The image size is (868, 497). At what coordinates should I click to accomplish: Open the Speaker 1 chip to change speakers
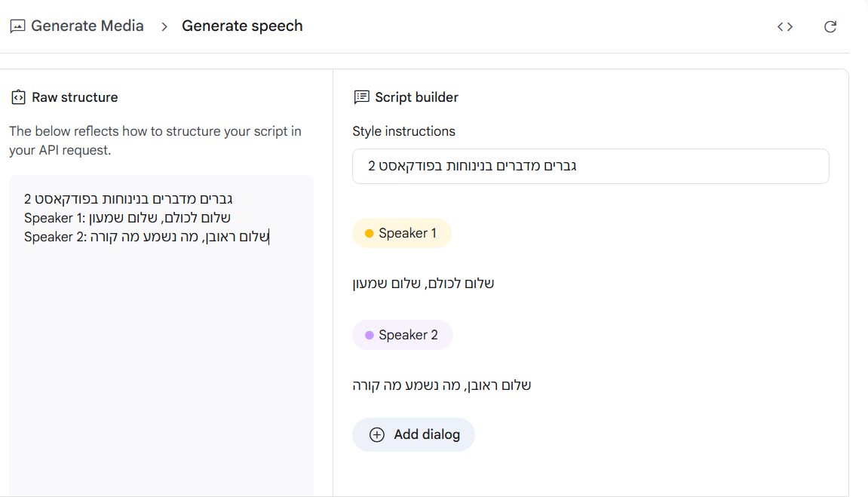402,233
